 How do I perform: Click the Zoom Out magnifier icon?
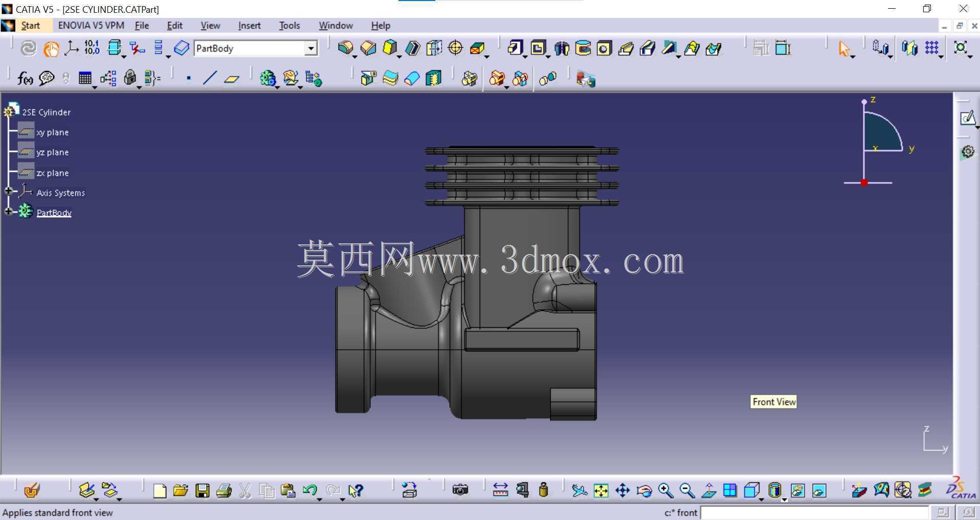687,490
